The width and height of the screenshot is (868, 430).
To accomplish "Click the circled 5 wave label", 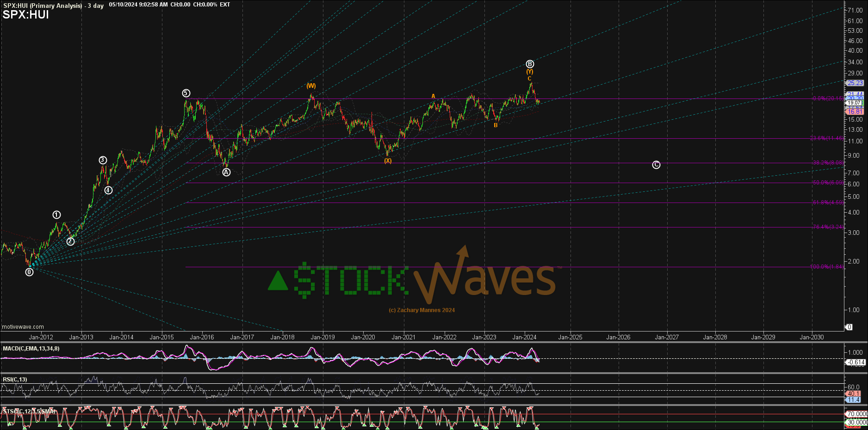I will pos(186,93).
